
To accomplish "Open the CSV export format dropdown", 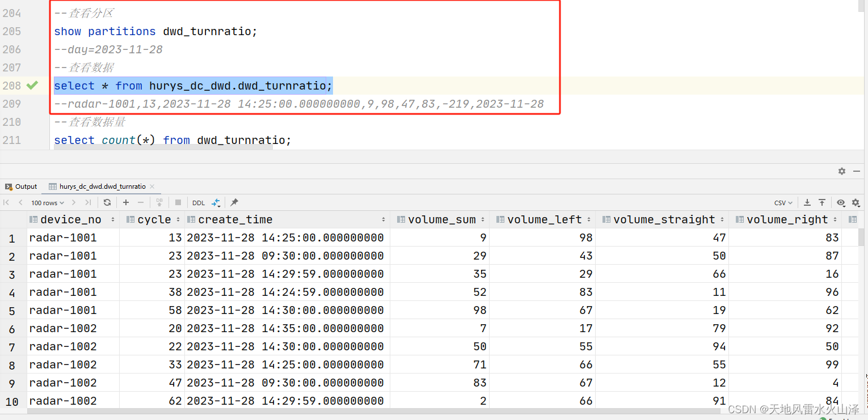I will [783, 203].
